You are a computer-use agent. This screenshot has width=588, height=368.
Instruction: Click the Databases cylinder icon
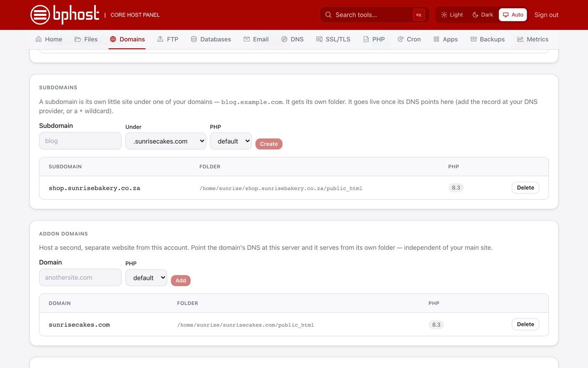[x=194, y=39]
